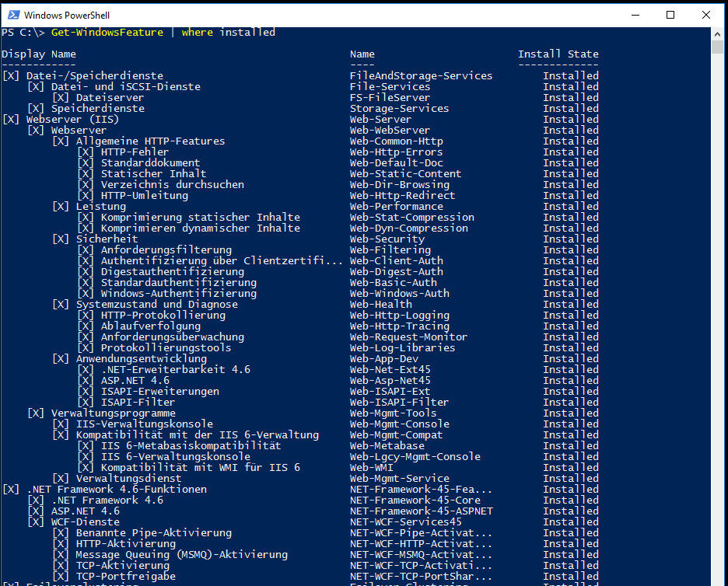Click the 'FileAndStorage-Services' name

pos(421,75)
